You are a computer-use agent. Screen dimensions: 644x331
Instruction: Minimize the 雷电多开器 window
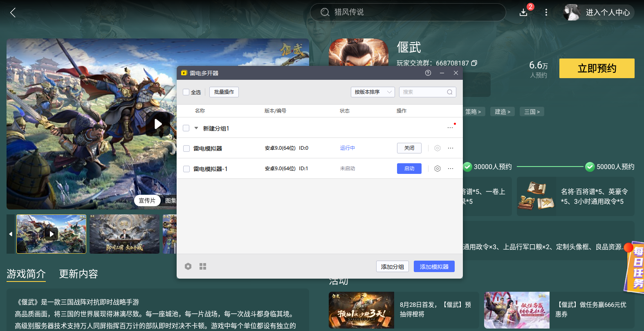[442, 73]
